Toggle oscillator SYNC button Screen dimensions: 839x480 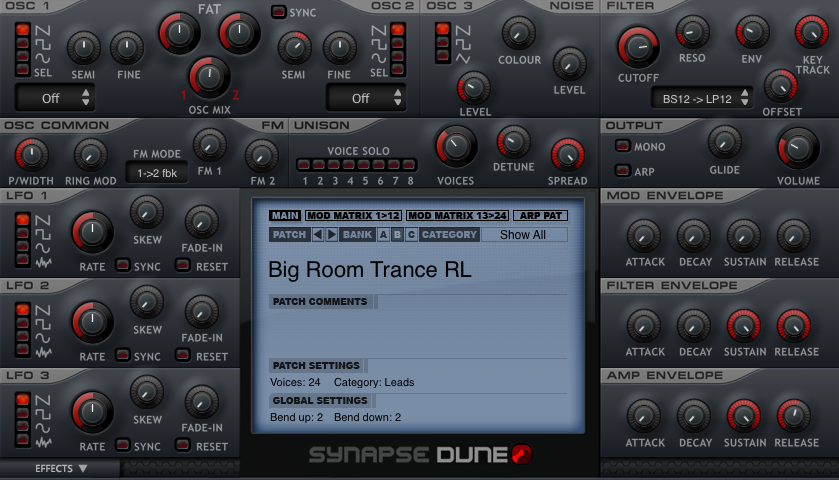279,12
